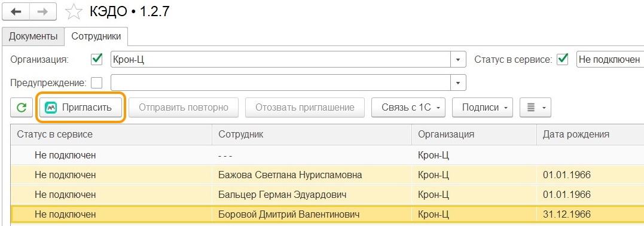The width and height of the screenshot is (644, 226).
Task: Go back with the left arrow button
Action: click(16, 11)
